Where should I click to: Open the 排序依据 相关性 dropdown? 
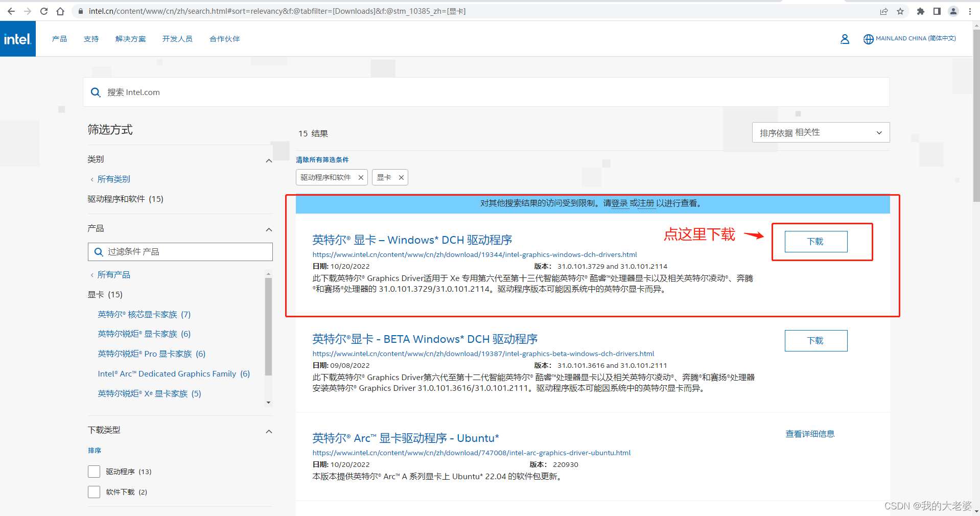click(x=821, y=132)
